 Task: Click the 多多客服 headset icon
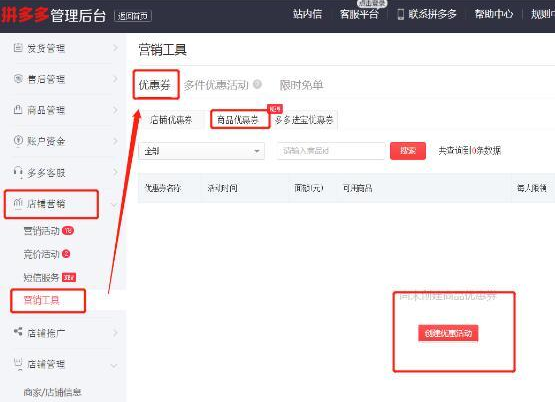pos(18,172)
